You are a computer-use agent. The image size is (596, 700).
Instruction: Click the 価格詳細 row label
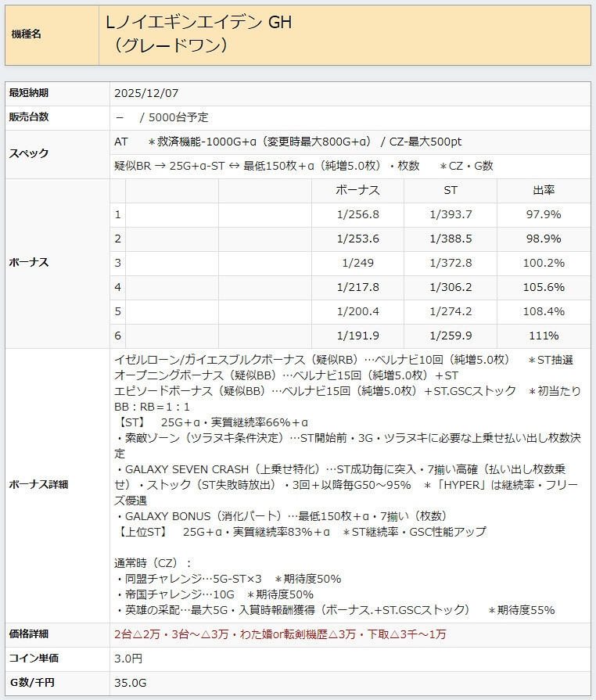coord(29,634)
